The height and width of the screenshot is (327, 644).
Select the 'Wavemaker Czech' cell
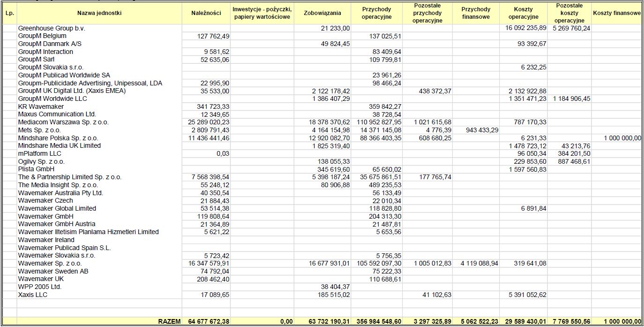coord(45,200)
